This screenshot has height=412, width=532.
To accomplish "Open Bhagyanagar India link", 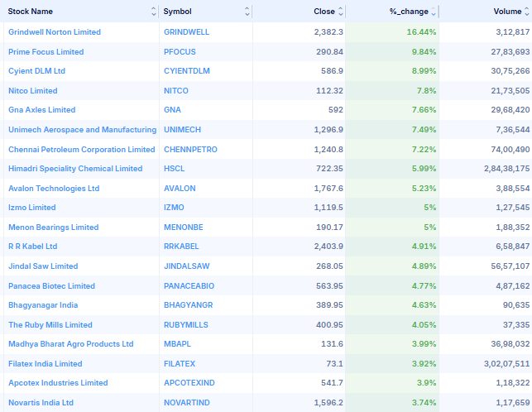I will [43, 305].
